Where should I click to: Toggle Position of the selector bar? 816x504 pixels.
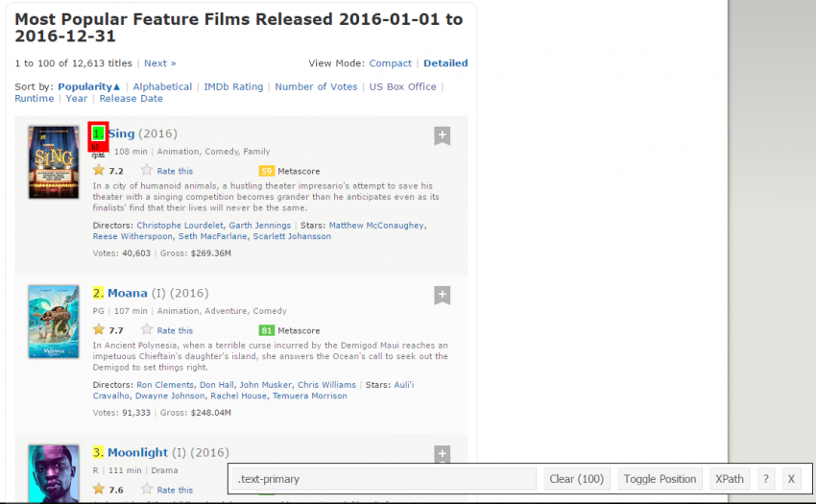(660, 479)
